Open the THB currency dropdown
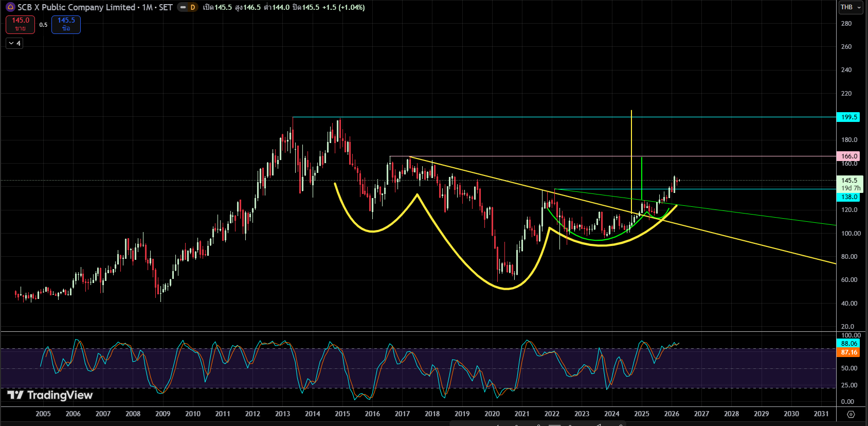This screenshot has width=868, height=426. click(850, 7)
